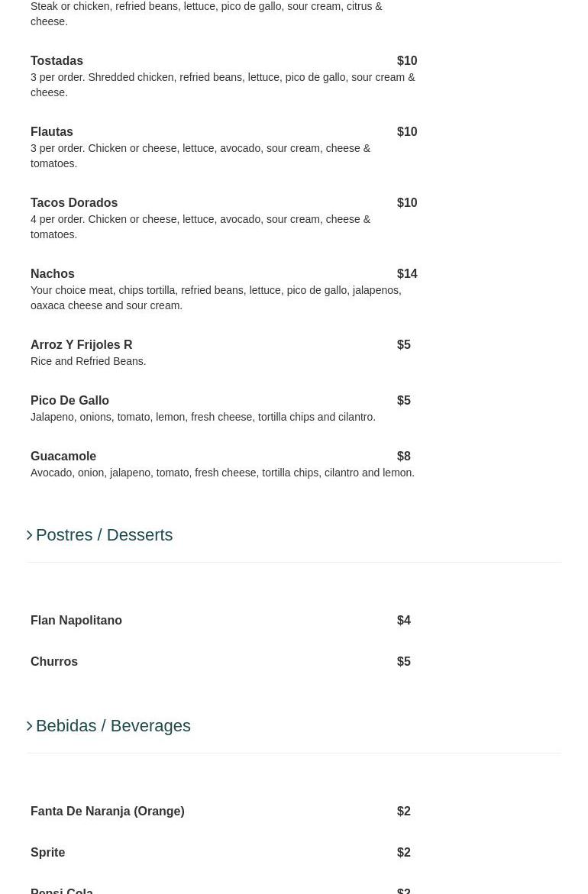Click the $4 price for Flan Napolitano

[x=404, y=621]
